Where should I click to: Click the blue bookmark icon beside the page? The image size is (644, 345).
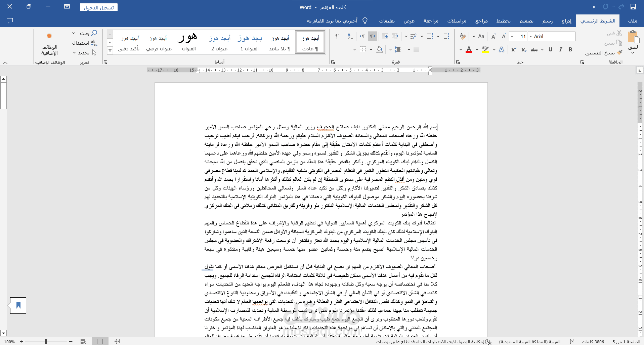click(18, 305)
